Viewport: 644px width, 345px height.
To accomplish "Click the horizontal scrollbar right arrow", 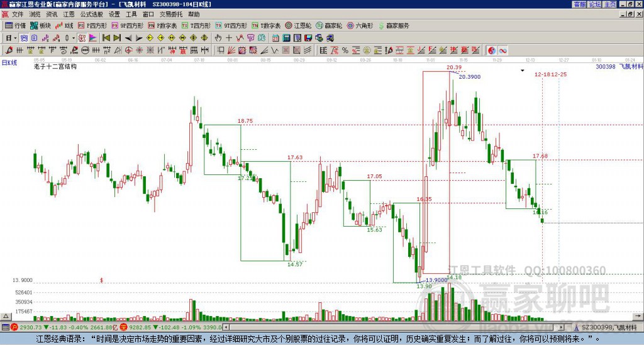I will pyautogui.click(x=561, y=327).
